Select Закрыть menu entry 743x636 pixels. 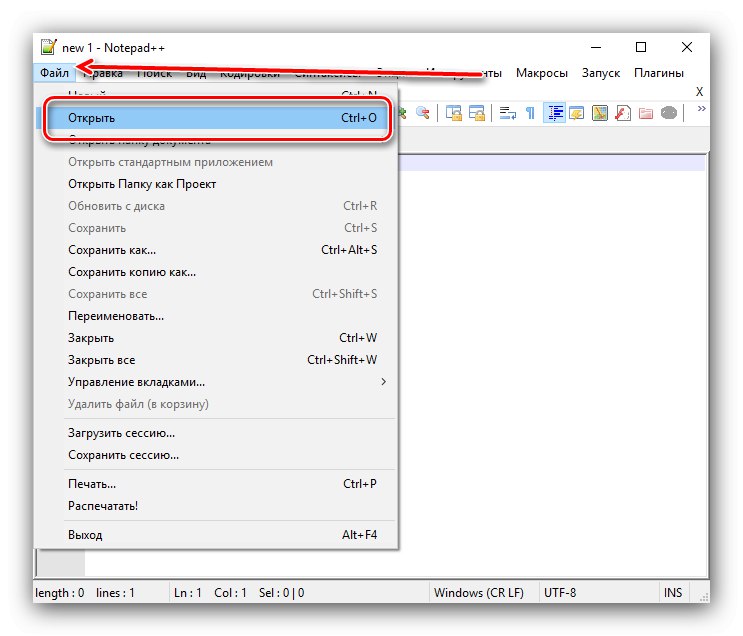[x=217, y=338]
